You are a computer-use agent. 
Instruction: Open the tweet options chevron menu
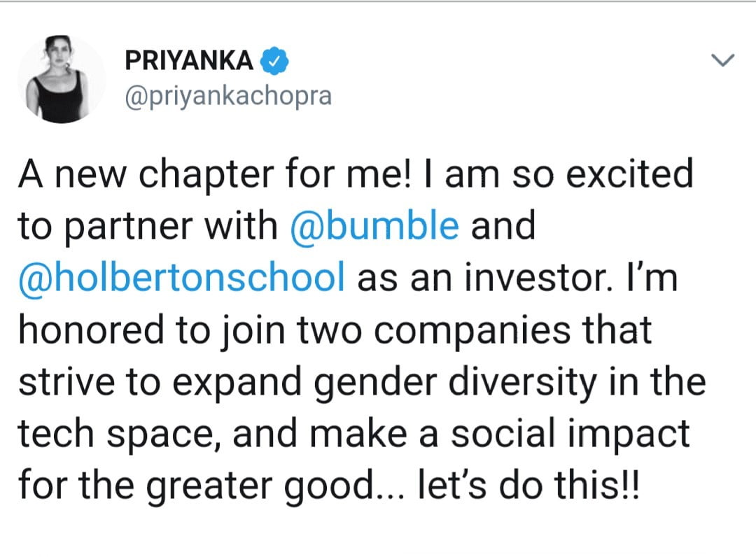click(723, 61)
